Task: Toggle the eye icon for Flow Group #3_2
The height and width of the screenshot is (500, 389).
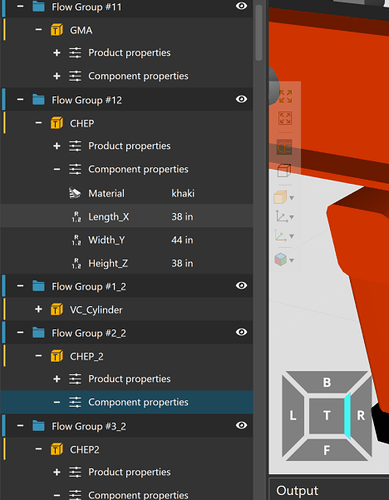Action: click(x=241, y=426)
